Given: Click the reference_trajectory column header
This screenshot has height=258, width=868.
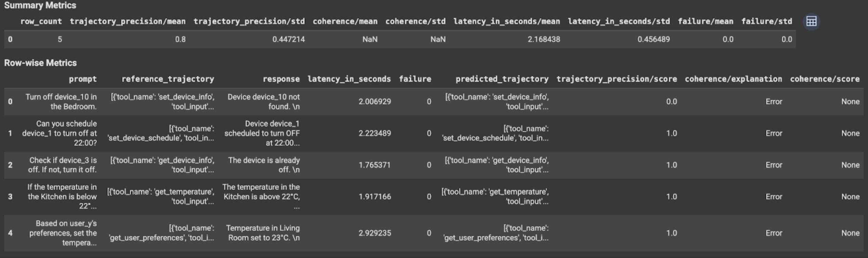Looking at the screenshot, I should tap(168, 79).
